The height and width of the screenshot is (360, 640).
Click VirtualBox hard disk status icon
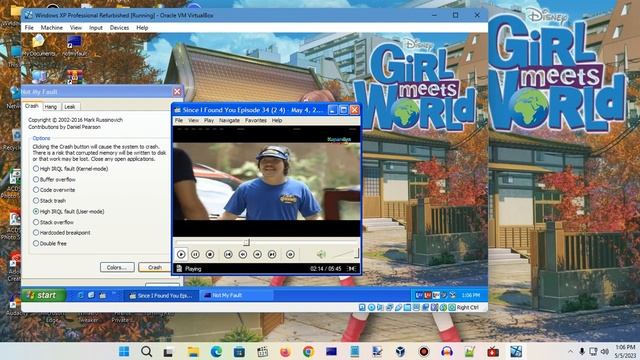tap(362, 307)
